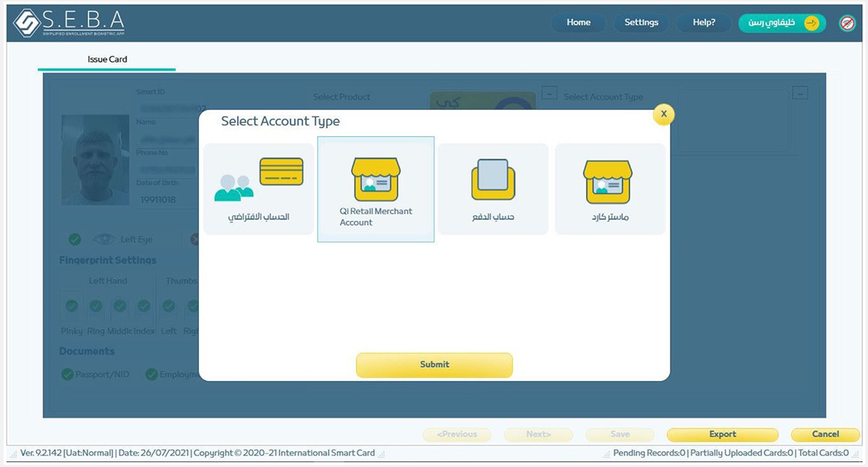
Task: Pick the حساب الدفع account card
Action: (493, 189)
